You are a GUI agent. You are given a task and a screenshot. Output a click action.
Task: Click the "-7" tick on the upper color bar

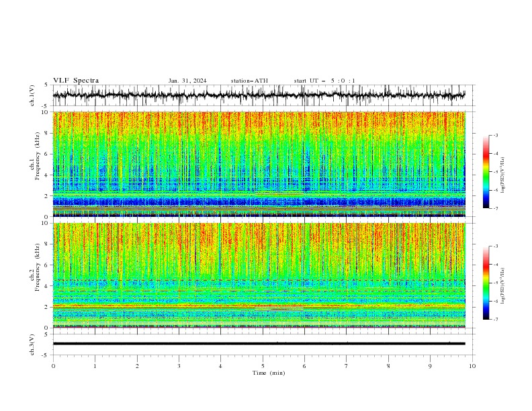496,208
